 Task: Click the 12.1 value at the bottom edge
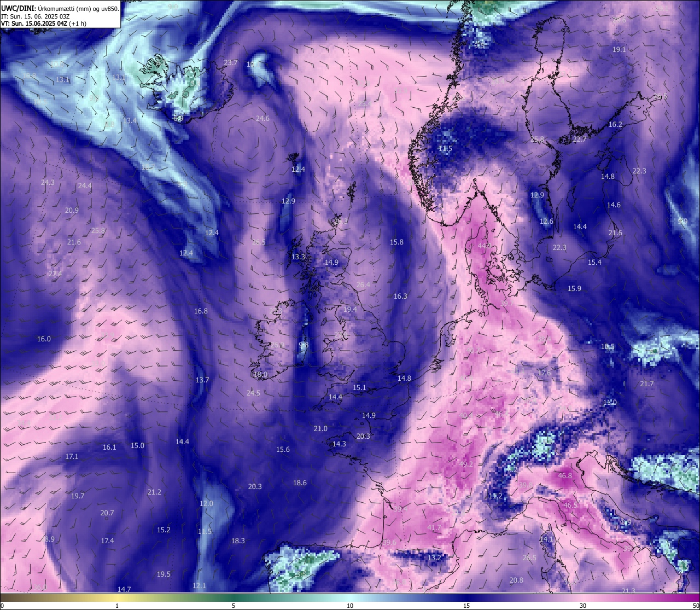(199, 585)
